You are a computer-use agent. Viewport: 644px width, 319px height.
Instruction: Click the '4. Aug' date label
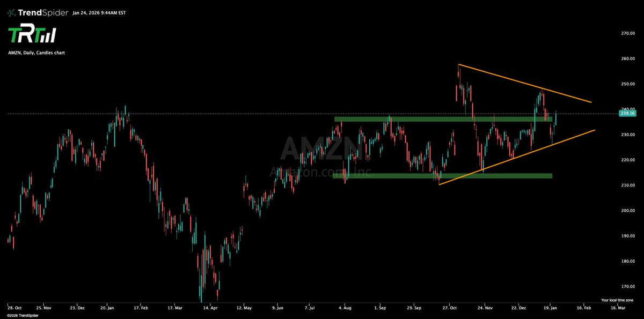(346, 308)
